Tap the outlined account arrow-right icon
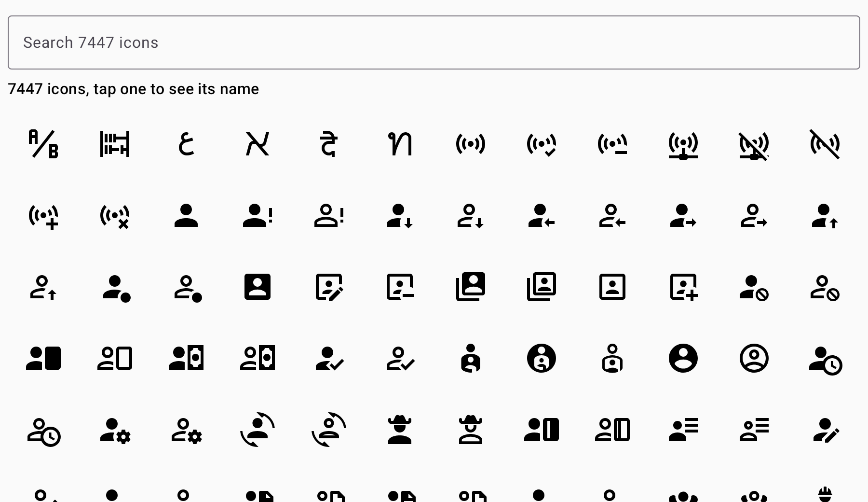This screenshot has width=868, height=502. pyautogui.click(x=754, y=215)
